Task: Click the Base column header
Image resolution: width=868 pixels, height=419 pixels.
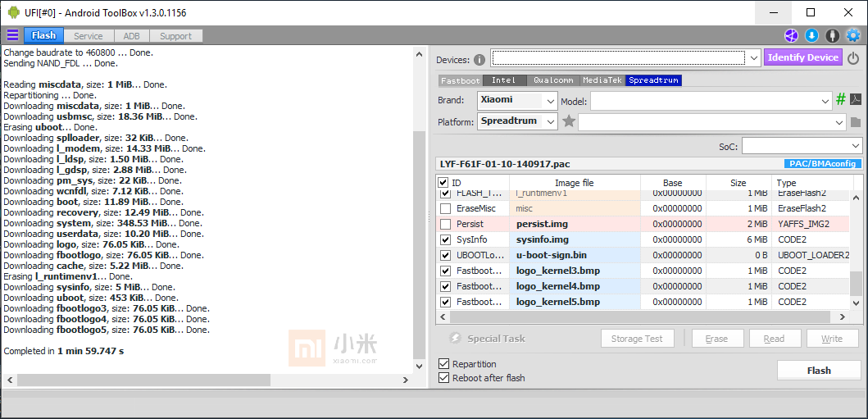Action: click(x=673, y=183)
